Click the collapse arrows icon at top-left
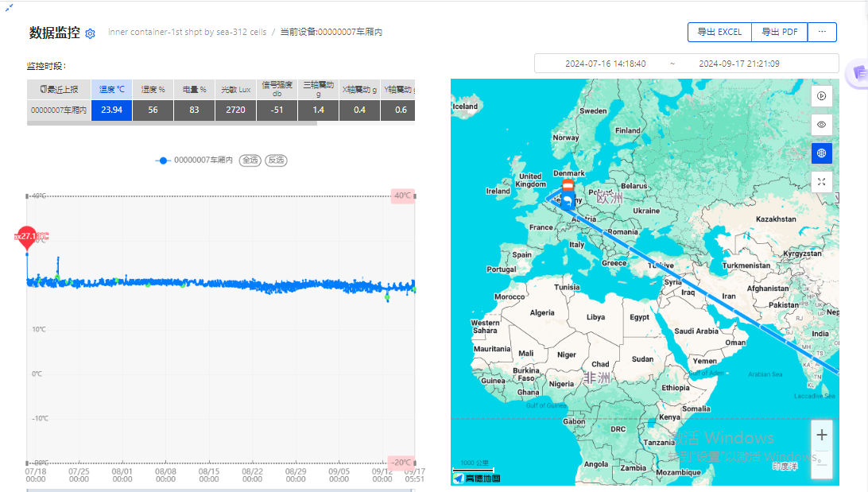Image resolution: width=868 pixels, height=492 pixels. (10, 6)
